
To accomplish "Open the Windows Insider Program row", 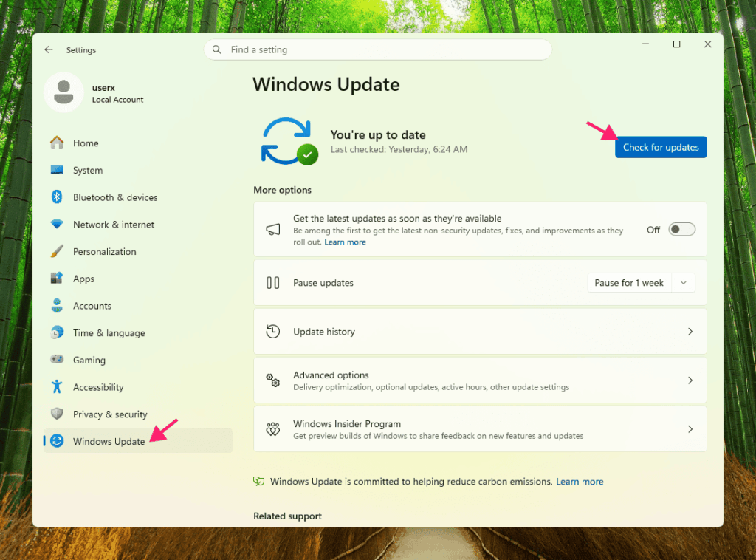I will click(x=480, y=428).
